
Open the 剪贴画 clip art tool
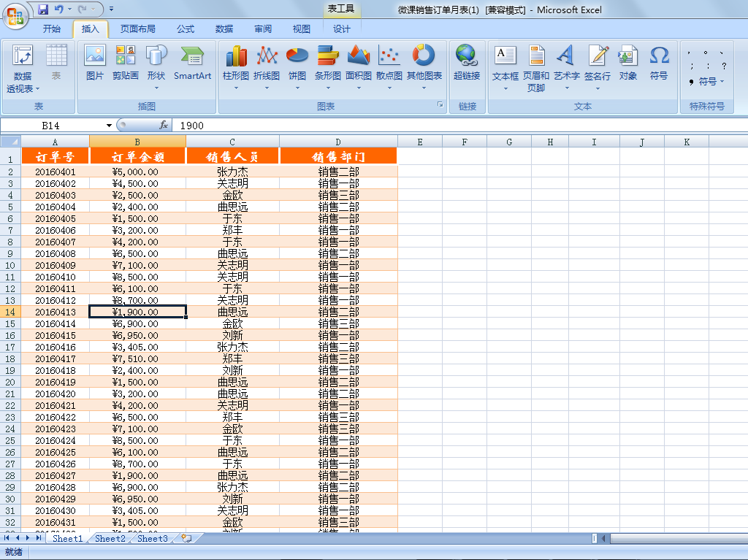(x=126, y=62)
